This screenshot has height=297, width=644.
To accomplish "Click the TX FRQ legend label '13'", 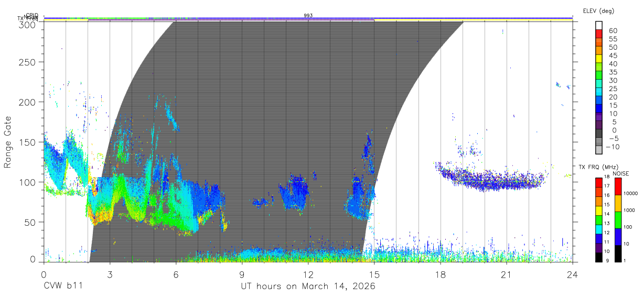I will [607, 223].
